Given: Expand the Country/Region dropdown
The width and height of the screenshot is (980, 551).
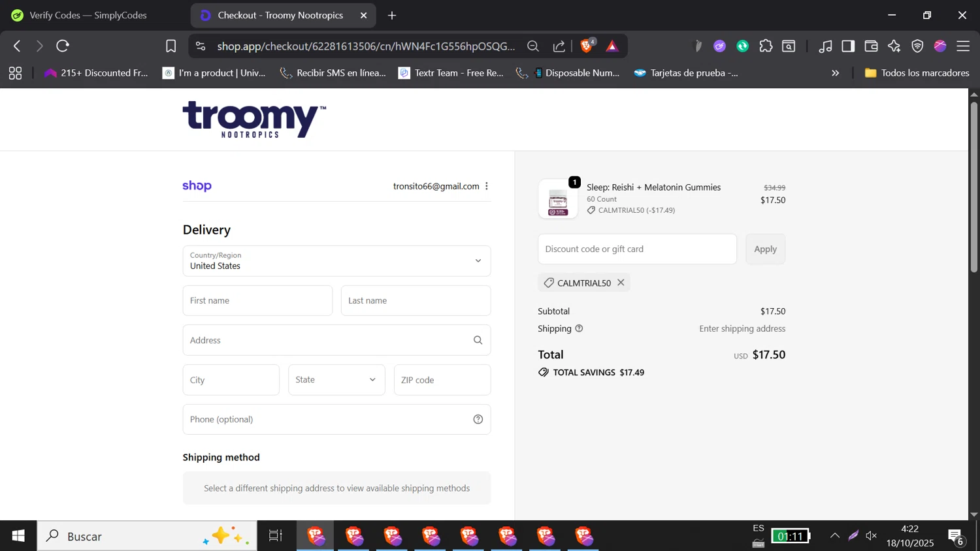Looking at the screenshot, I should pos(336,261).
